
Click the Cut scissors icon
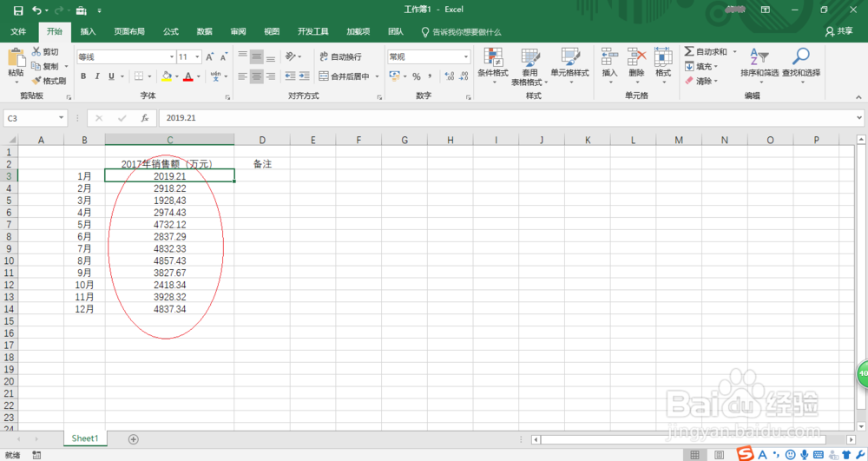click(x=36, y=51)
